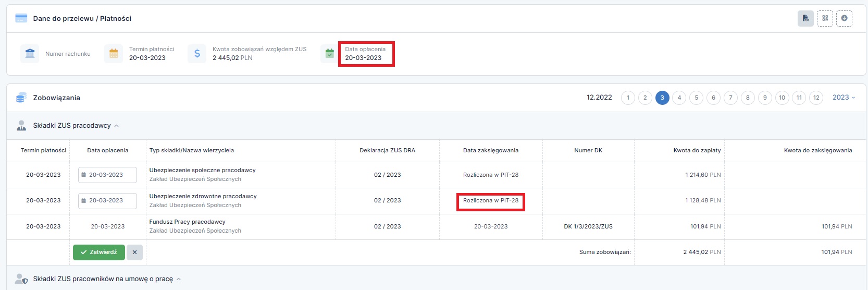
Task: Click the PDF export icon
Action: click(x=805, y=18)
